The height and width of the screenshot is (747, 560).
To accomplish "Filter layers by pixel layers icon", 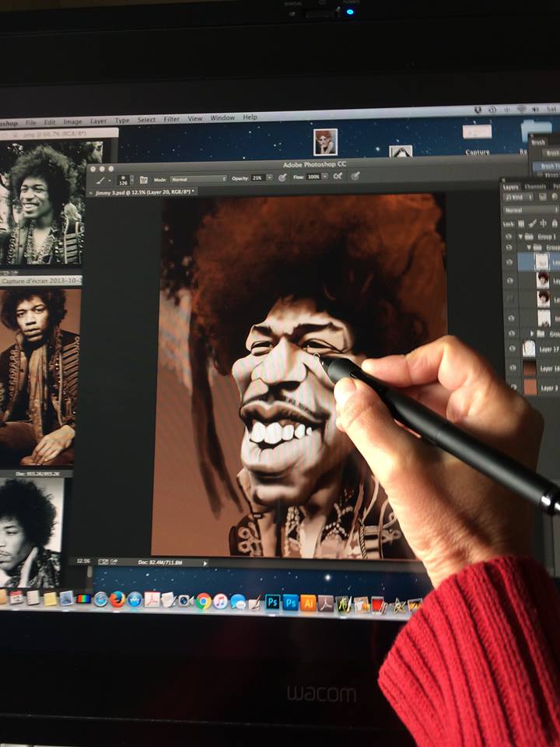I will click(542, 197).
